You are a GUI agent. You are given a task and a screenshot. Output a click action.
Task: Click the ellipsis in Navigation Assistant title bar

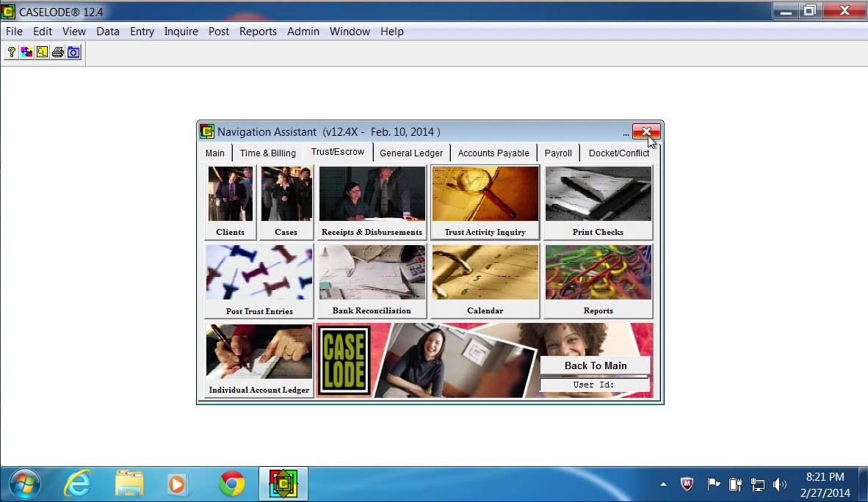click(x=626, y=134)
